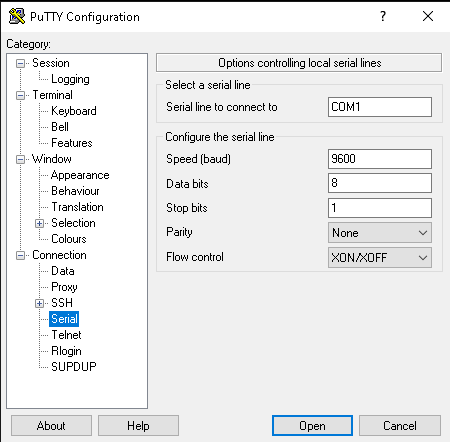The width and height of the screenshot is (450, 442).
Task: Select the Logging category
Action: pos(70,79)
